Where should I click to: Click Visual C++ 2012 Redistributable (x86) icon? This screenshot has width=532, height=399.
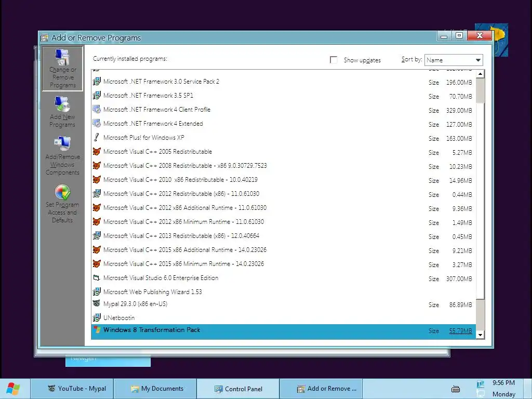[x=97, y=194]
